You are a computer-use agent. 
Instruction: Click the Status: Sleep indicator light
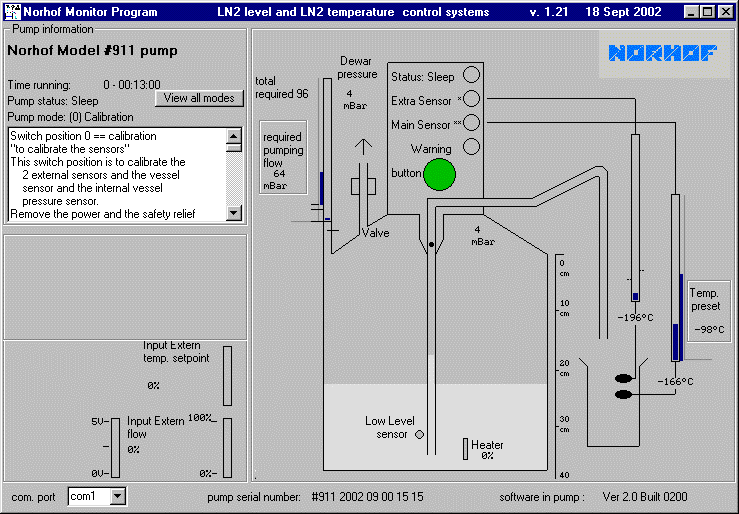point(471,74)
